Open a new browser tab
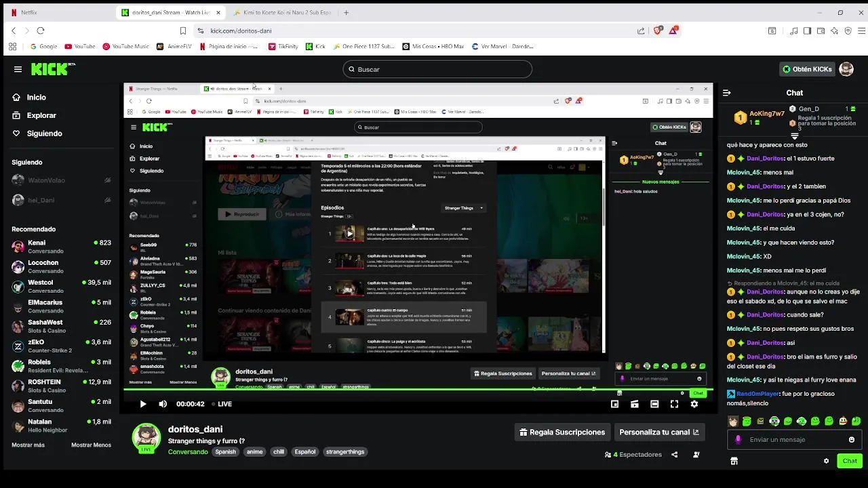 click(x=346, y=12)
